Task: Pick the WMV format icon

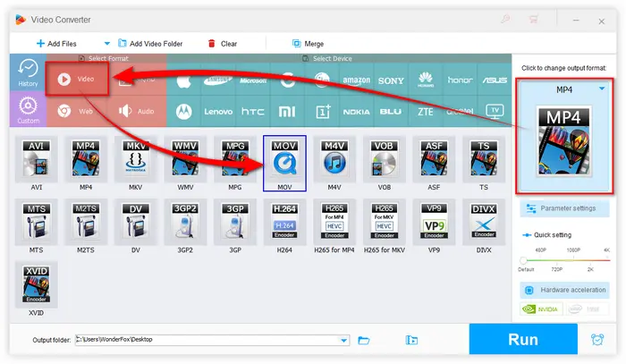Action: 185,159
